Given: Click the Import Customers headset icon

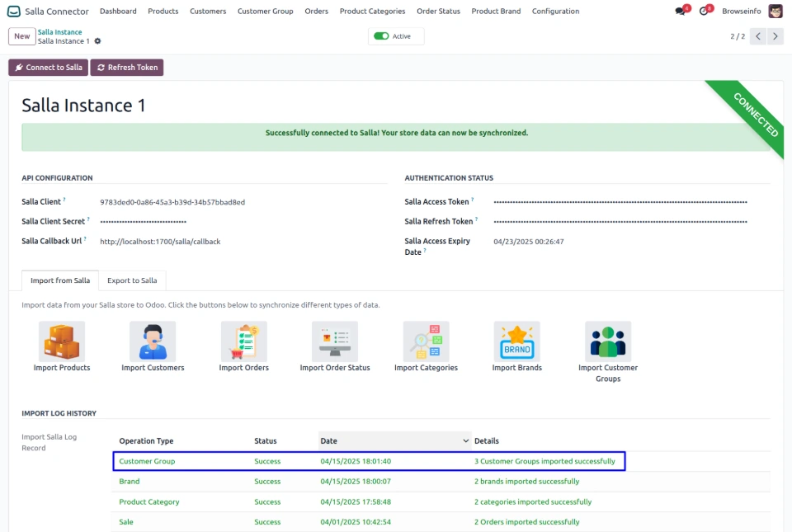Looking at the screenshot, I should click(153, 341).
